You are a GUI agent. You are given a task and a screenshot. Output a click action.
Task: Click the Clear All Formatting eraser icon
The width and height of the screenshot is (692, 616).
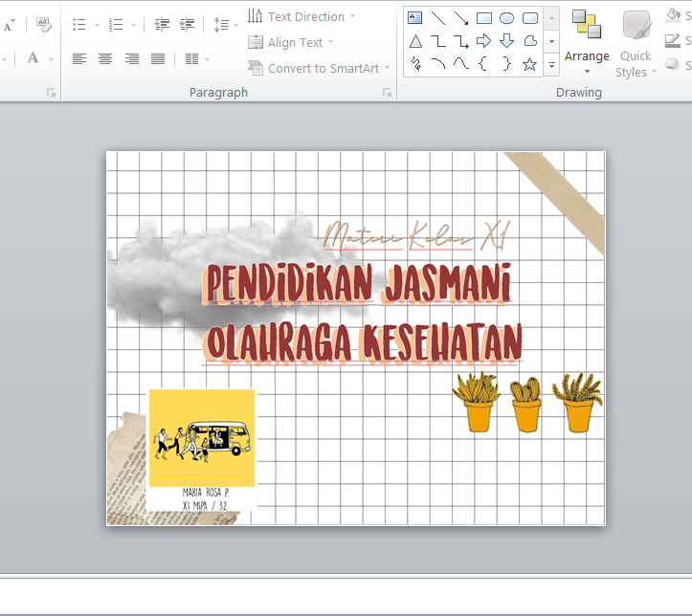pos(43,25)
